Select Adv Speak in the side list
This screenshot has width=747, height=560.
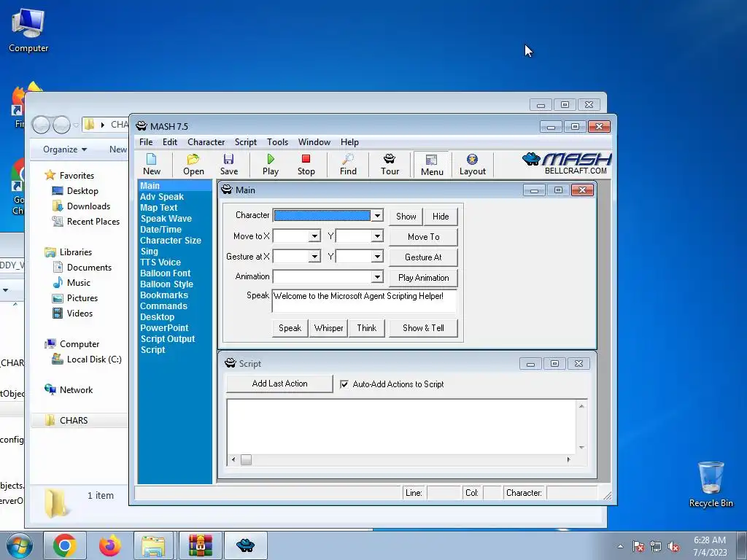[x=162, y=197]
